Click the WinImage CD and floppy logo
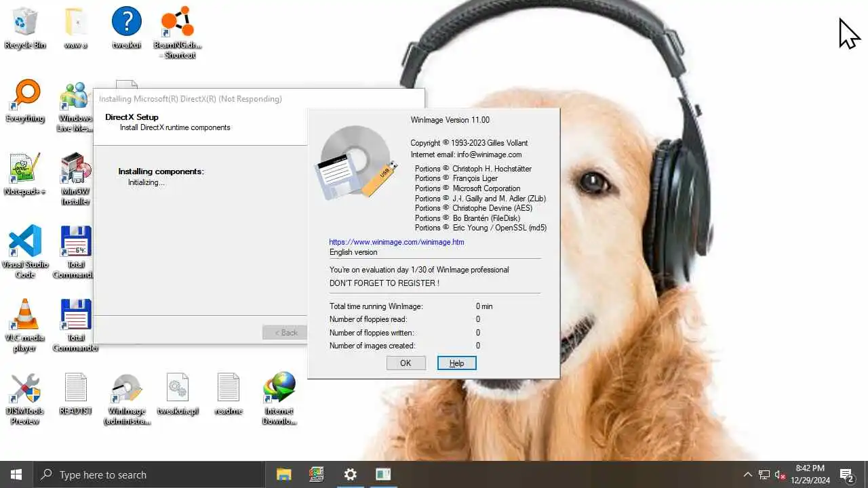 pyautogui.click(x=356, y=163)
